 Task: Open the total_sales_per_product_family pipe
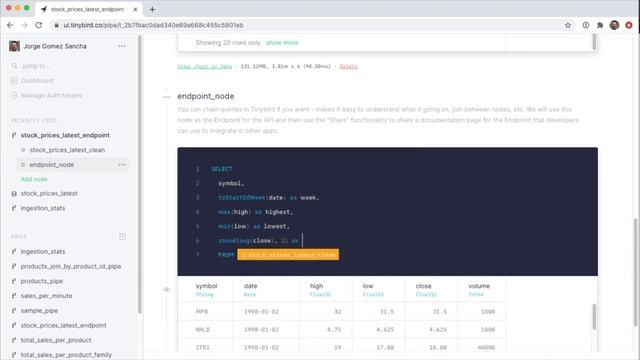point(66,355)
